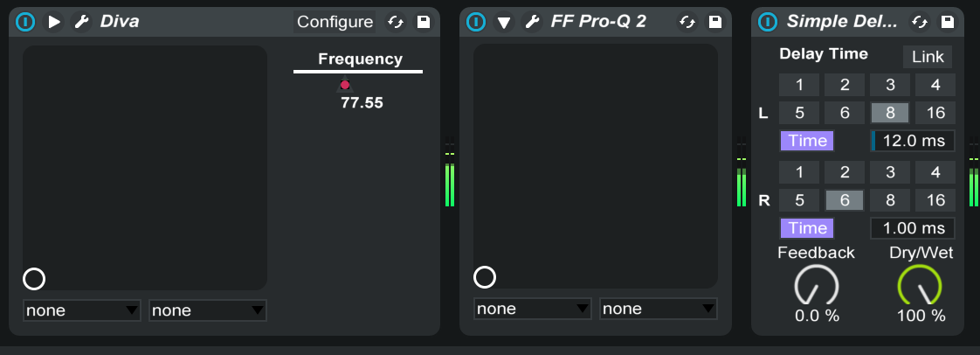The width and height of the screenshot is (980, 355).
Task: Fold FF Pro-Q 2 parameters triangle
Action: pyautogui.click(x=504, y=23)
